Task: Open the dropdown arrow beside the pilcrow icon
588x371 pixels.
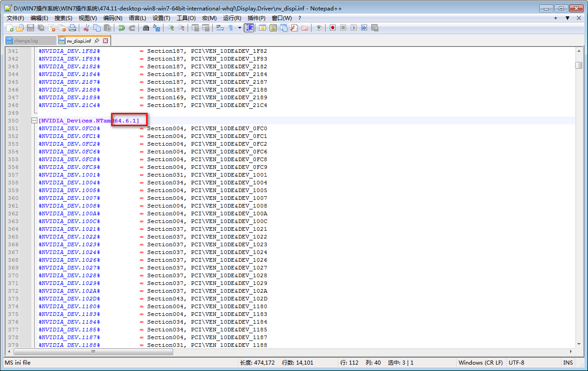Action: click(240, 28)
